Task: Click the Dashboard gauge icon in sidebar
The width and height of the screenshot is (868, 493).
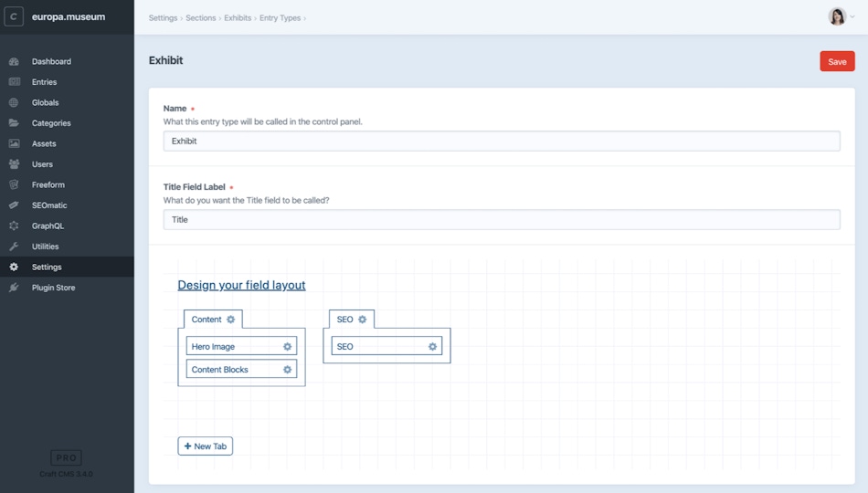Action: click(14, 62)
